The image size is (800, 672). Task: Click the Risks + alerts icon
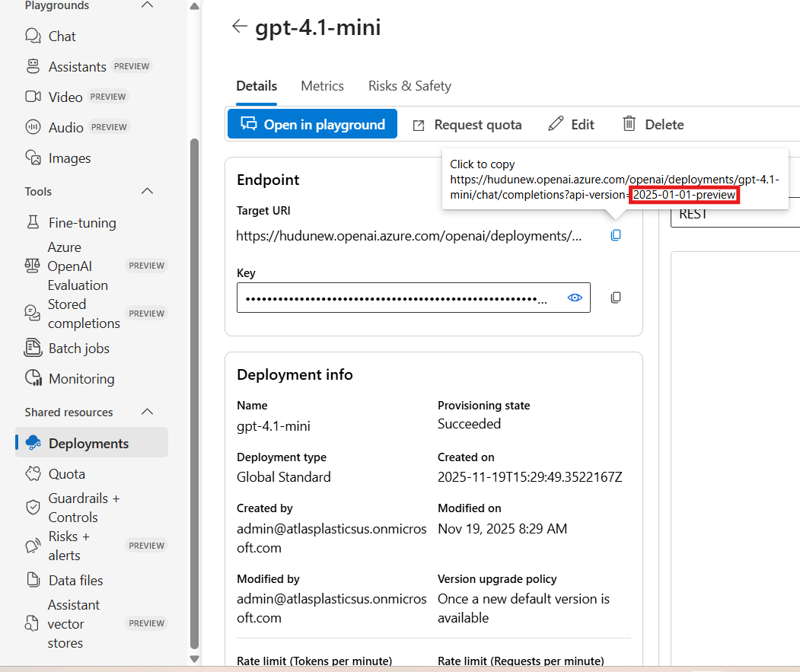tap(33, 546)
